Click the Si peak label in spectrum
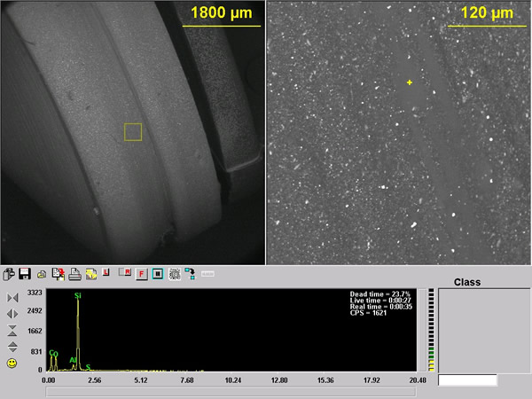This screenshot has height=399, width=532. [78, 296]
